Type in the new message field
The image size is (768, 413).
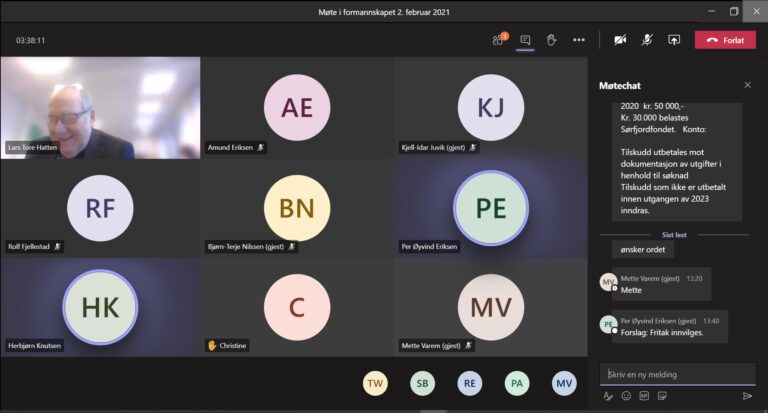677,374
